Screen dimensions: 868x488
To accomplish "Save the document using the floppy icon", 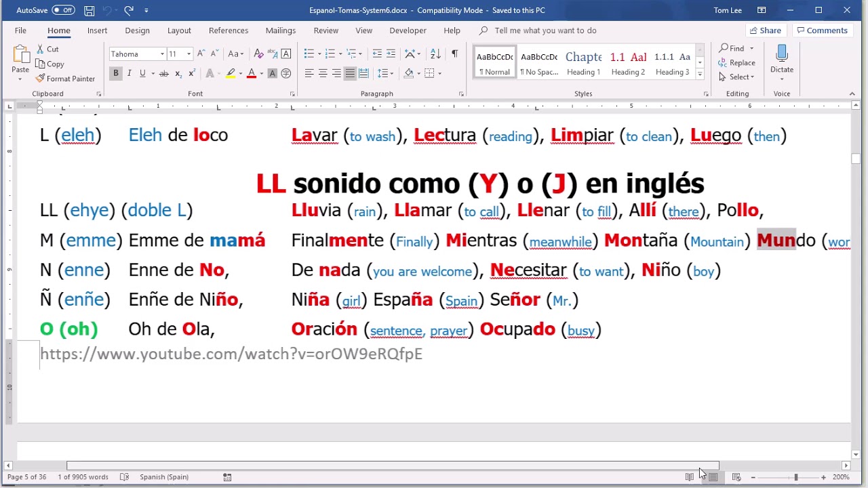I will tap(90, 10).
